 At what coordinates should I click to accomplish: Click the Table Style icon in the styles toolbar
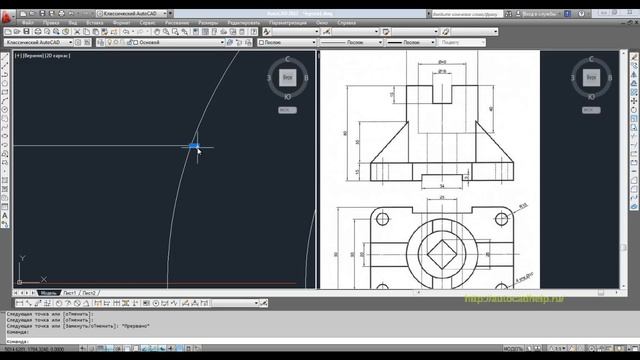tap(386, 31)
